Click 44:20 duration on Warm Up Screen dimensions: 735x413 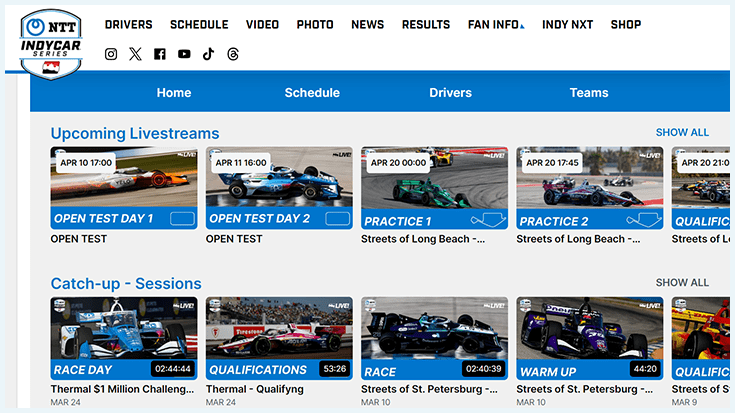tap(645, 369)
